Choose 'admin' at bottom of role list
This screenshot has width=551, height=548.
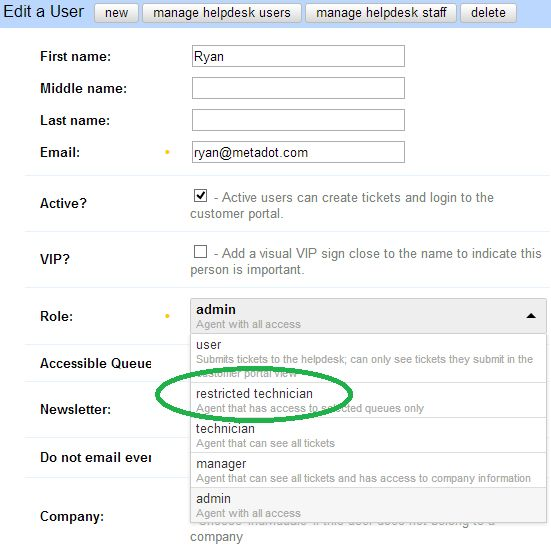368,505
